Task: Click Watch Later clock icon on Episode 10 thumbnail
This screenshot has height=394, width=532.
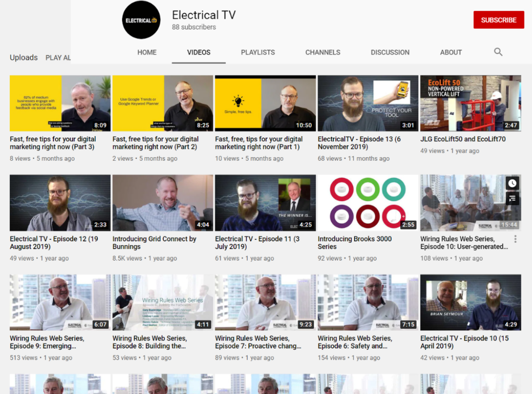Action: [x=512, y=184]
